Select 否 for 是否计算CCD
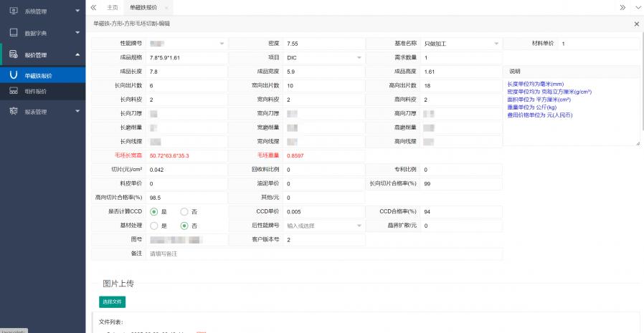 (x=184, y=212)
